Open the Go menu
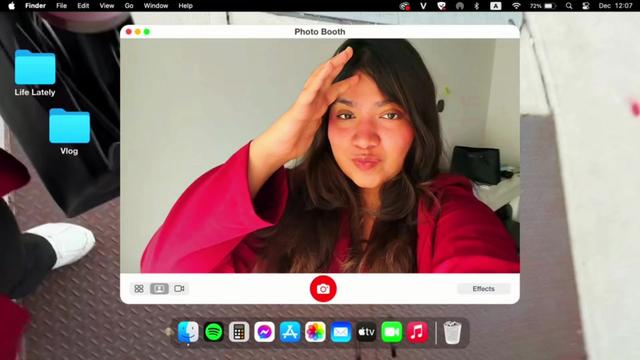640x360 pixels. [x=129, y=6]
